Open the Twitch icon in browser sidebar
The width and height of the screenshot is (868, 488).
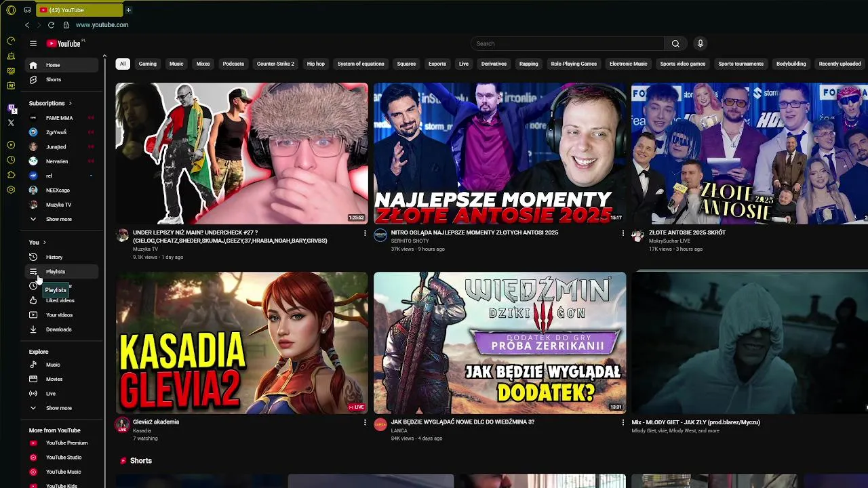coord(11,108)
